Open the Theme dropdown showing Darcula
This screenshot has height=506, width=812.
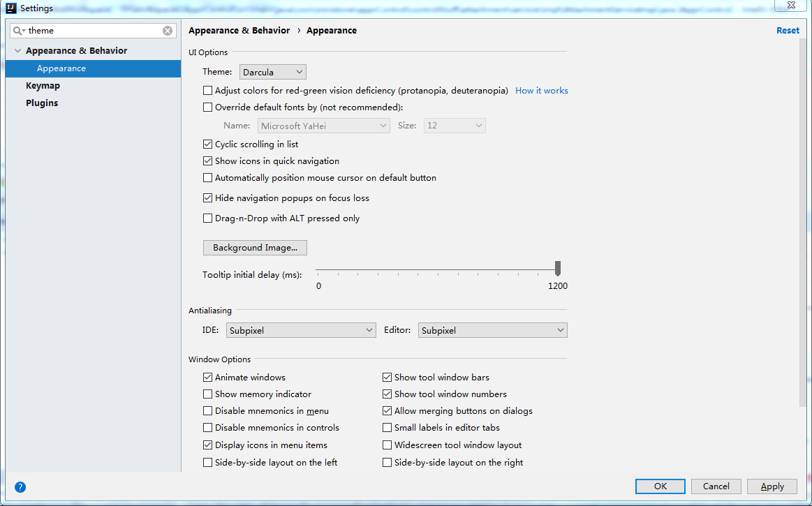273,72
